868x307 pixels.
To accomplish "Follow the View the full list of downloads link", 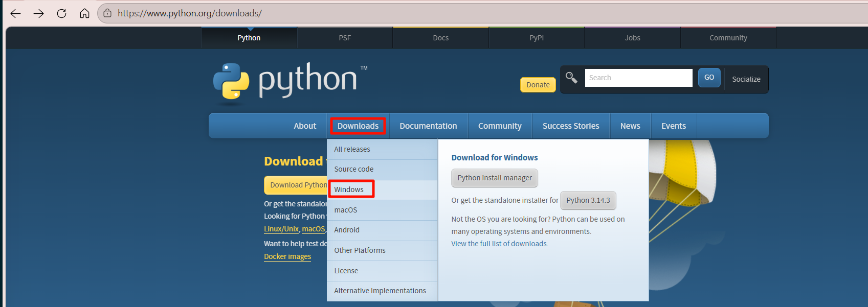I will pos(499,244).
